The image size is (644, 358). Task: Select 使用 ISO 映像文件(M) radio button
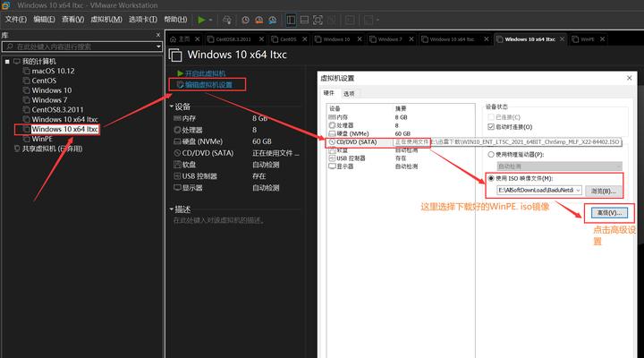491,178
